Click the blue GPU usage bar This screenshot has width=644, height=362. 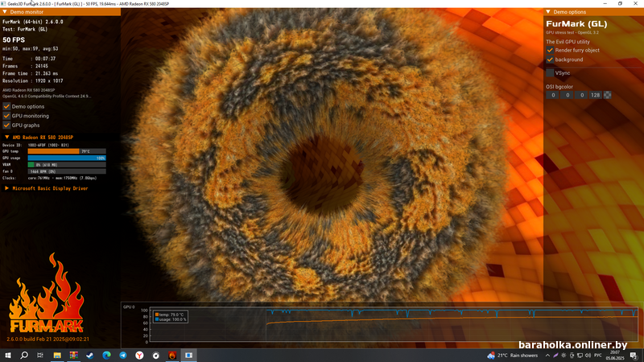pos(67,158)
